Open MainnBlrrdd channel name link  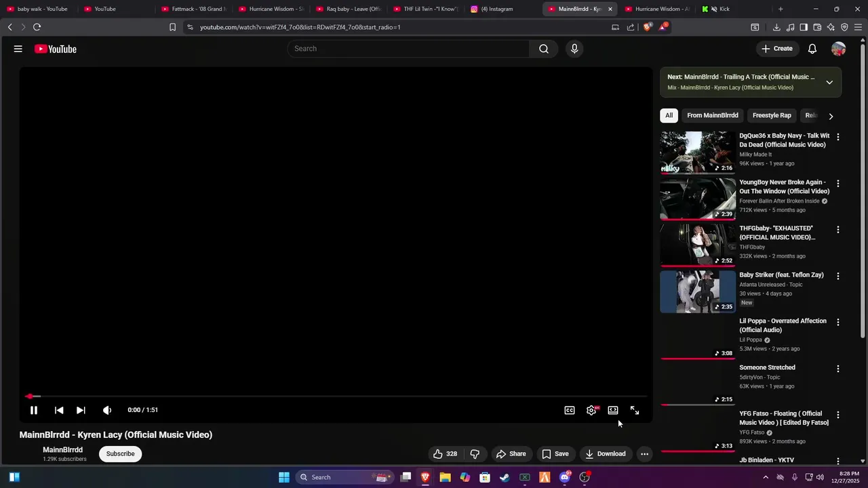point(62,450)
